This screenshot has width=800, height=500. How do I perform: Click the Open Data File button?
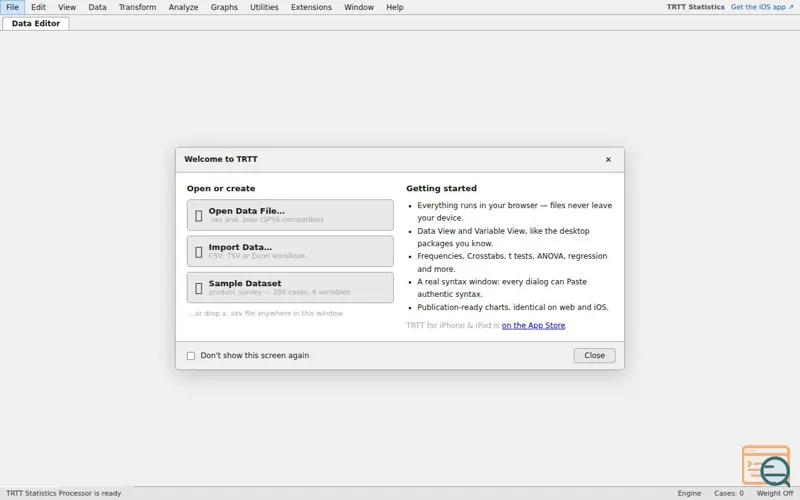point(290,215)
